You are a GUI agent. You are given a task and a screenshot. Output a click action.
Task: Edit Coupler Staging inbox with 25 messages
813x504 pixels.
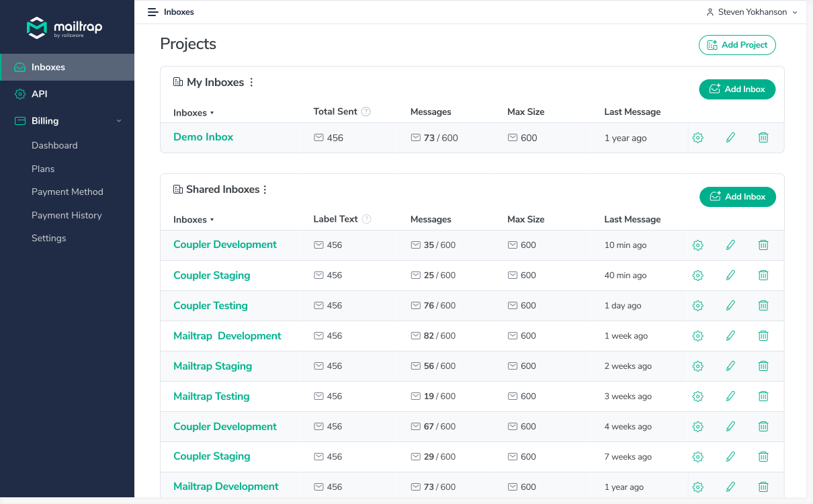pyautogui.click(x=731, y=276)
